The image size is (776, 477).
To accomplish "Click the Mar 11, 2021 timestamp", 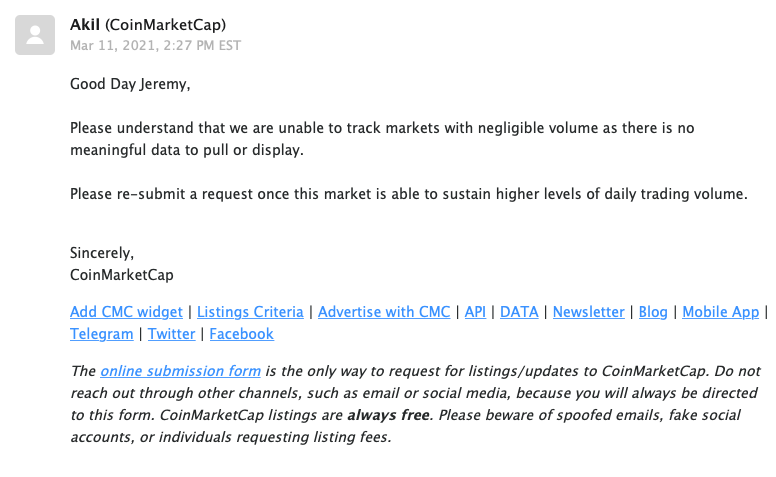I will tap(155, 46).
